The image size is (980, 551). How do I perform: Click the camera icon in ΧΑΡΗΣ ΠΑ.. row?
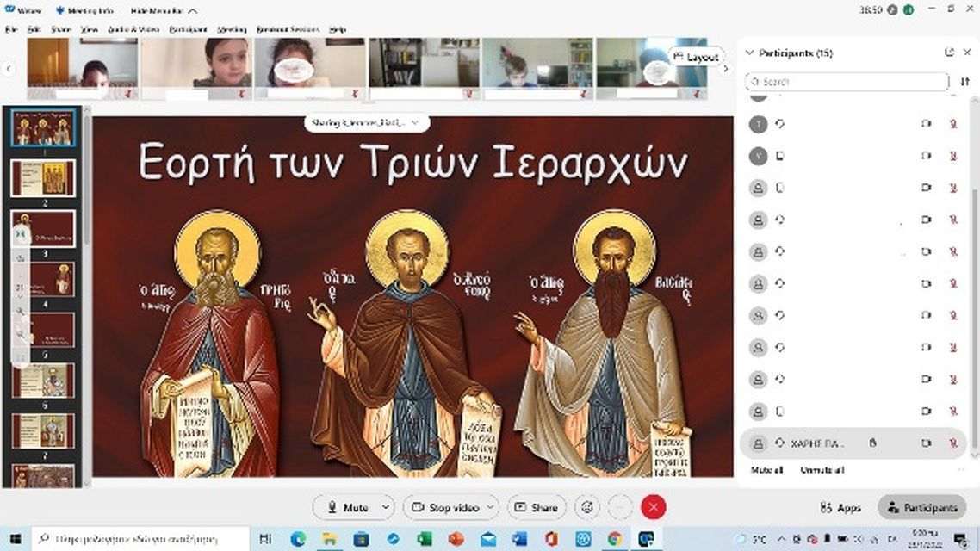[x=927, y=443]
